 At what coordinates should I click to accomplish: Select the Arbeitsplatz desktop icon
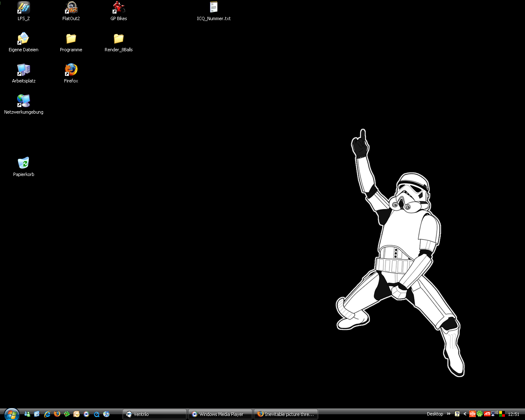pos(24,73)
